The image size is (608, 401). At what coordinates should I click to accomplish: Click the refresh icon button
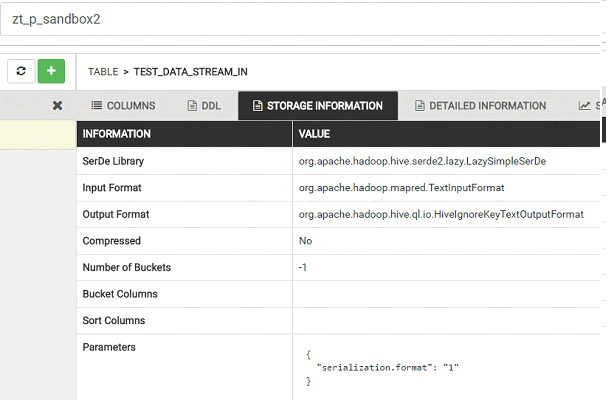(21, 71)
